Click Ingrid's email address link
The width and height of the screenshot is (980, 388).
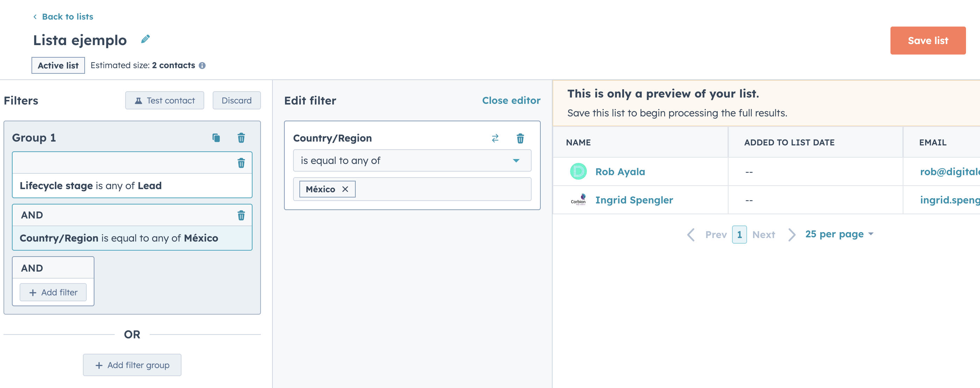(x=950, y=200)
